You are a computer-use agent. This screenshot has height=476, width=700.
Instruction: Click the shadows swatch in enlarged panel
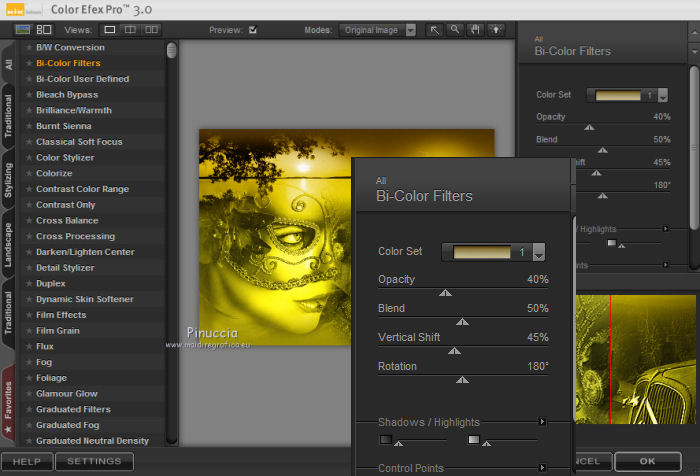point(386,439)
